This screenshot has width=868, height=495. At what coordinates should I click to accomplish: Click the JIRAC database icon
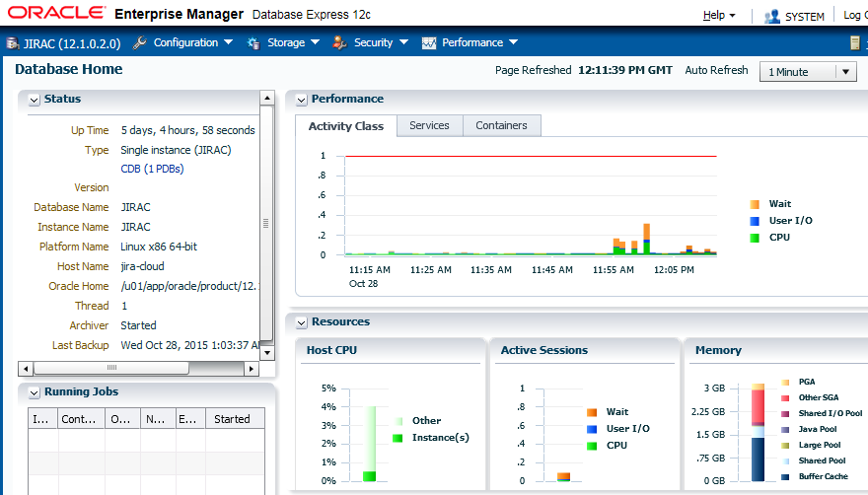pos(12,43)
